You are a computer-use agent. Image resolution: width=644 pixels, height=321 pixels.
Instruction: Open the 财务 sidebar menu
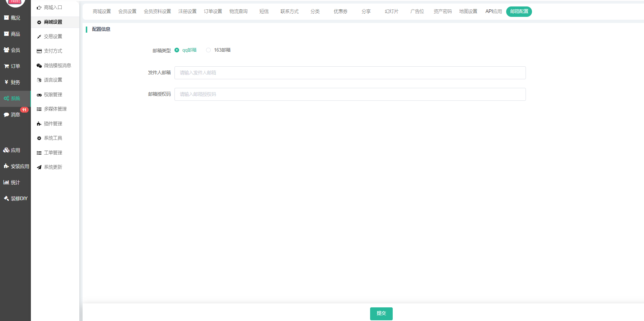[x=15, y=82]
